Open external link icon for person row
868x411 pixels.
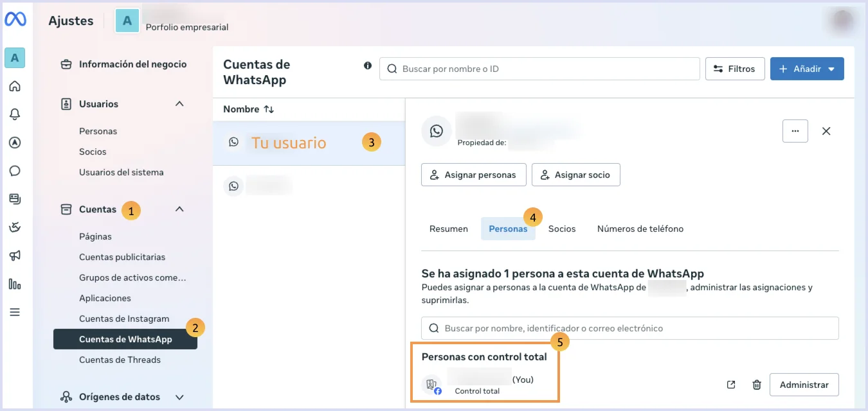731,385
